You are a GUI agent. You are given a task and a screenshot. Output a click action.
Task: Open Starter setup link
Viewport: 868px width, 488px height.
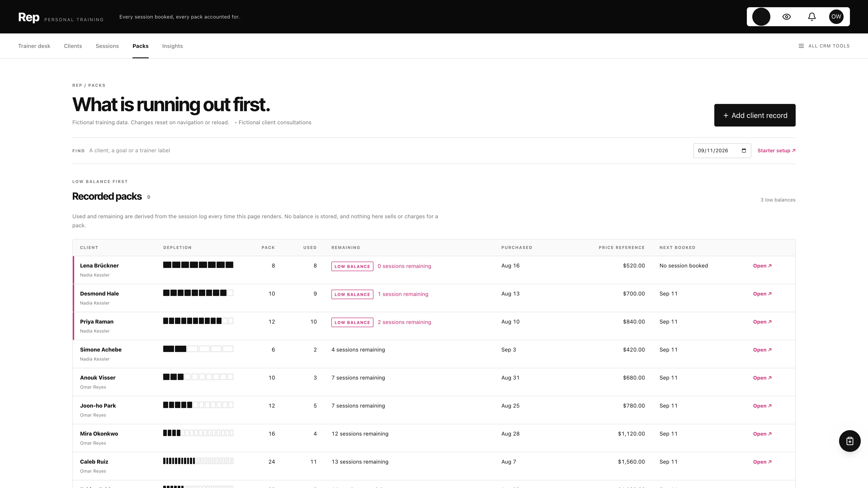(x=776, y=150)
